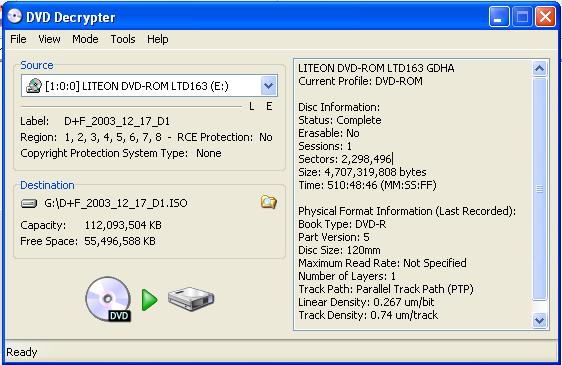Click Status: Complete line
The image size is (562, 365).
point(340,120)
